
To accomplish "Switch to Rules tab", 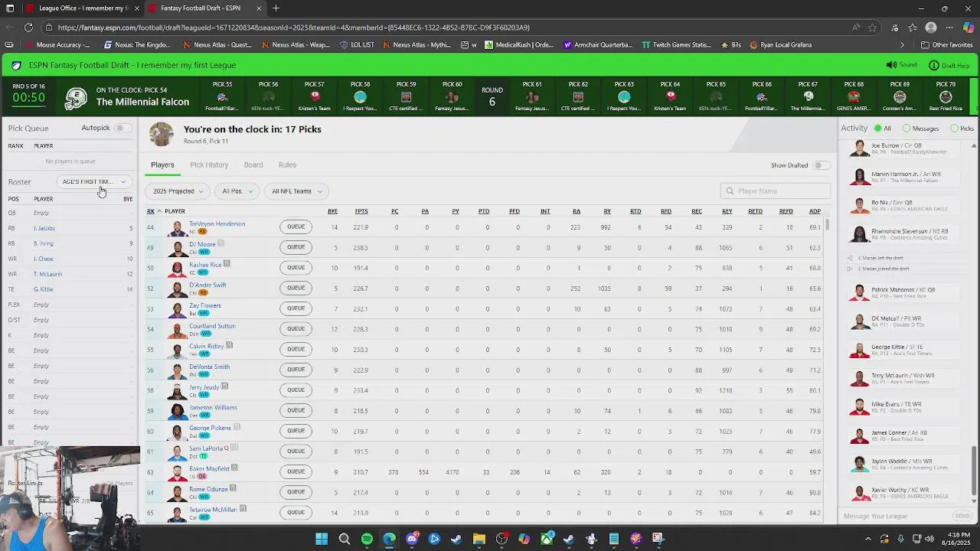I will pos(287,165).
